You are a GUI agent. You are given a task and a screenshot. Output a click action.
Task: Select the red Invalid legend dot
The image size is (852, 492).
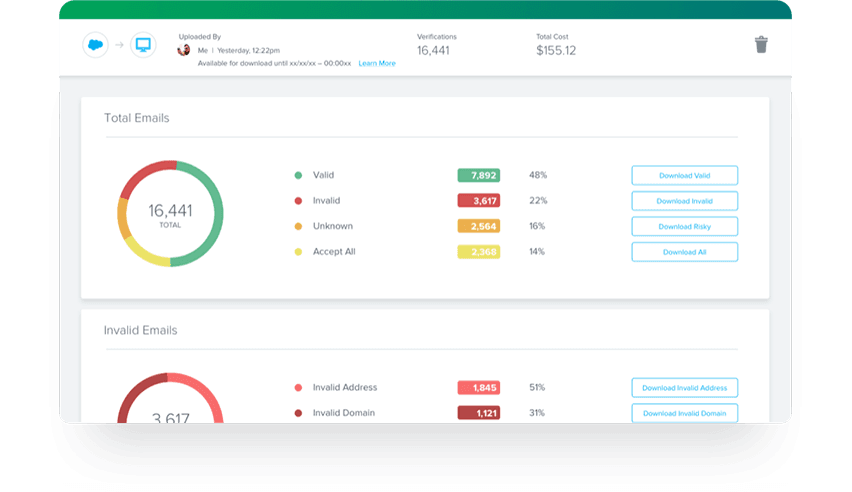tap(298, 201)
